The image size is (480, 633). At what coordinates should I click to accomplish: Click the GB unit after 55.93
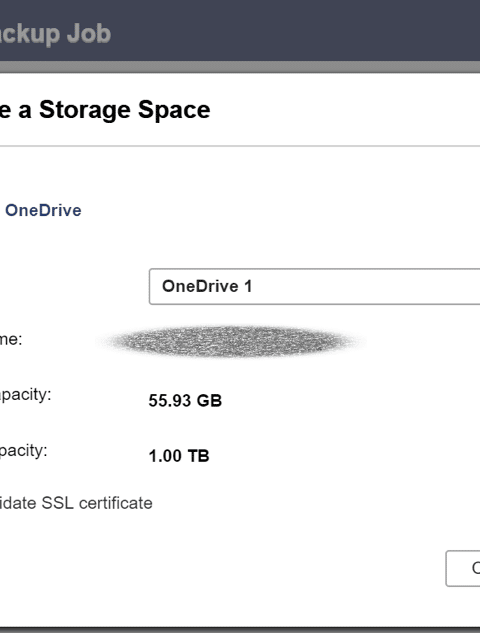click(209, 400)
